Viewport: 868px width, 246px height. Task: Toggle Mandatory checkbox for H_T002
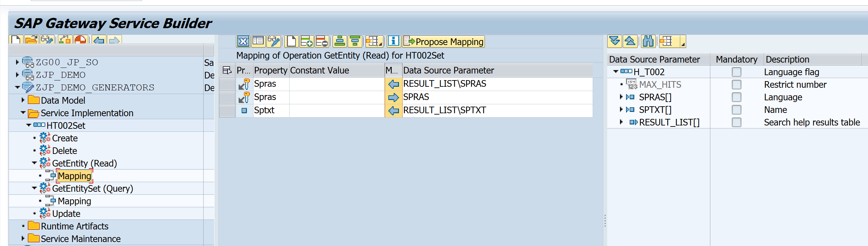click(x=736, y=72)
